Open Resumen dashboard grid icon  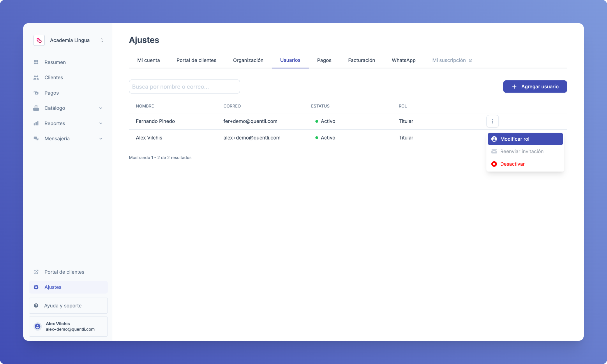coord(36,62)
